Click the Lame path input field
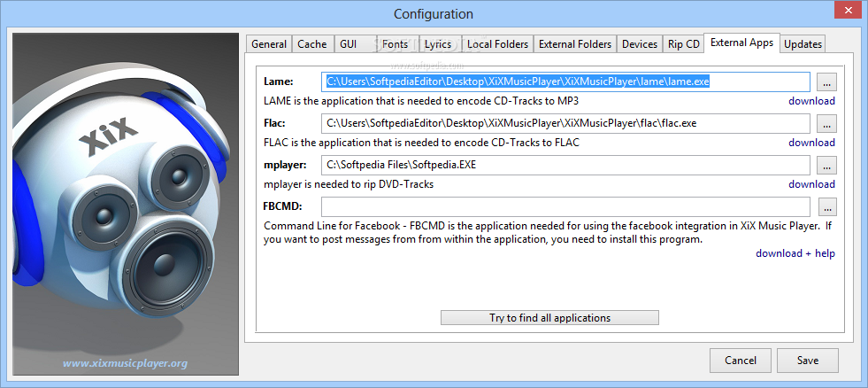The height and width of the screenshot is (388, 868). click(x=565, y=82)
